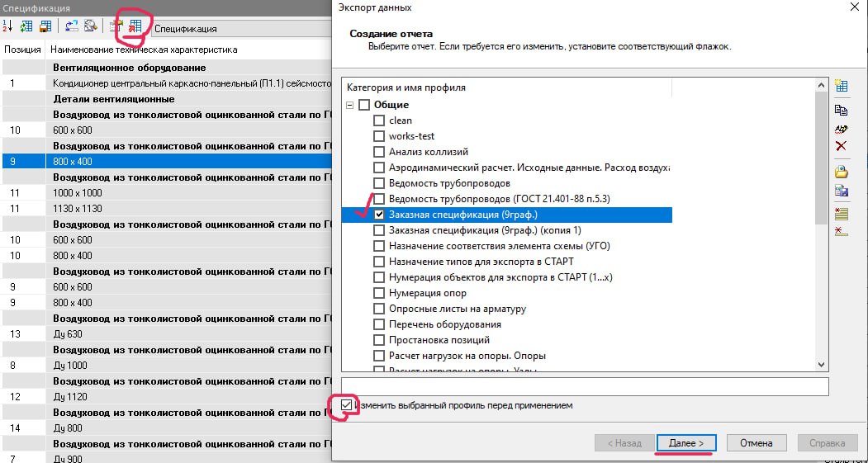The height and width of the screenshot is (463, 868).
Task: Collapse the 'Общие' category tree node
Action: (x=350, y=105)
